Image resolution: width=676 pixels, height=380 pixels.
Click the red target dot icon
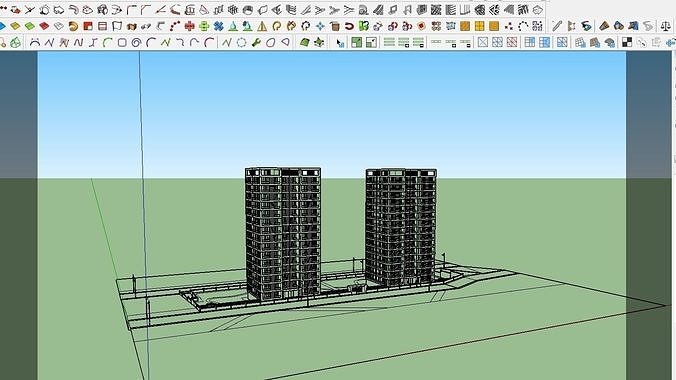422,26
